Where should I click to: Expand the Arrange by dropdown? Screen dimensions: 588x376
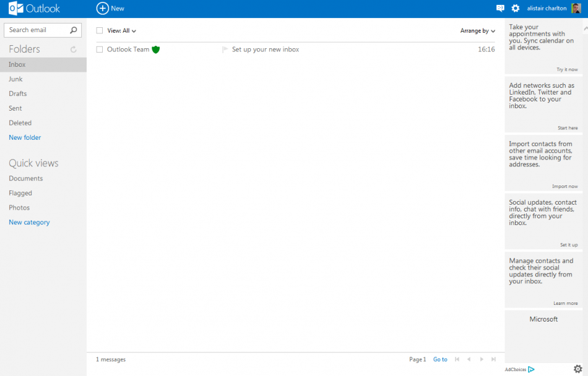click(478, 31)
